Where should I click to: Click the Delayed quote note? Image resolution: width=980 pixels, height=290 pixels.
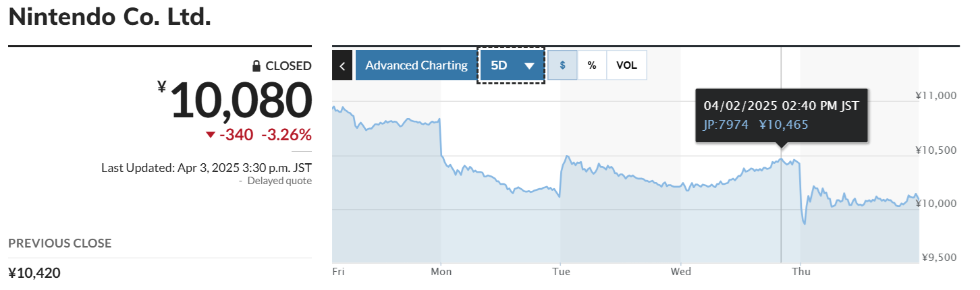[279, 181]
